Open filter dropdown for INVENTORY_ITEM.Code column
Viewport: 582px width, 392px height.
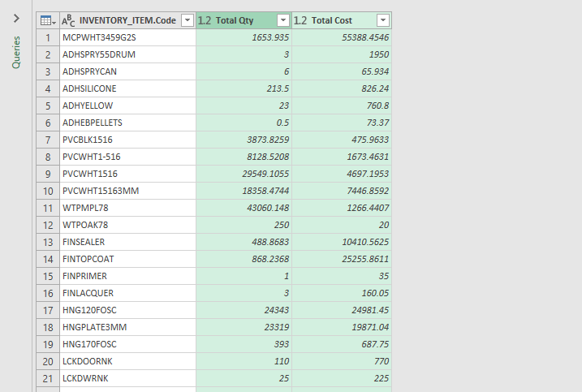point(187,20)
